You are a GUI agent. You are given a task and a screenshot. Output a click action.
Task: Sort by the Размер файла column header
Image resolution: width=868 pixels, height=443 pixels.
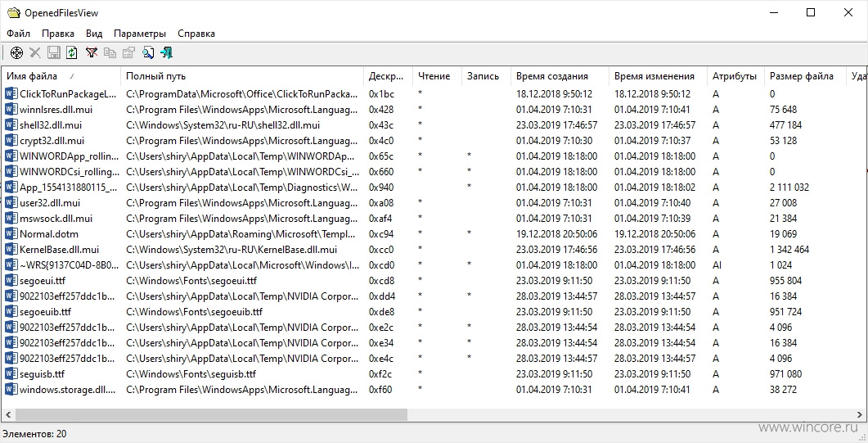[806, 76]
